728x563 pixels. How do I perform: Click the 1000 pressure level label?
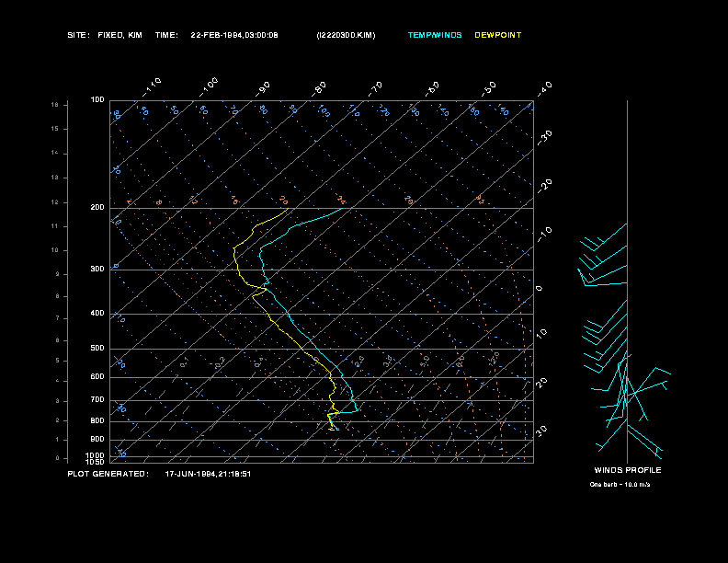(96, 455)
